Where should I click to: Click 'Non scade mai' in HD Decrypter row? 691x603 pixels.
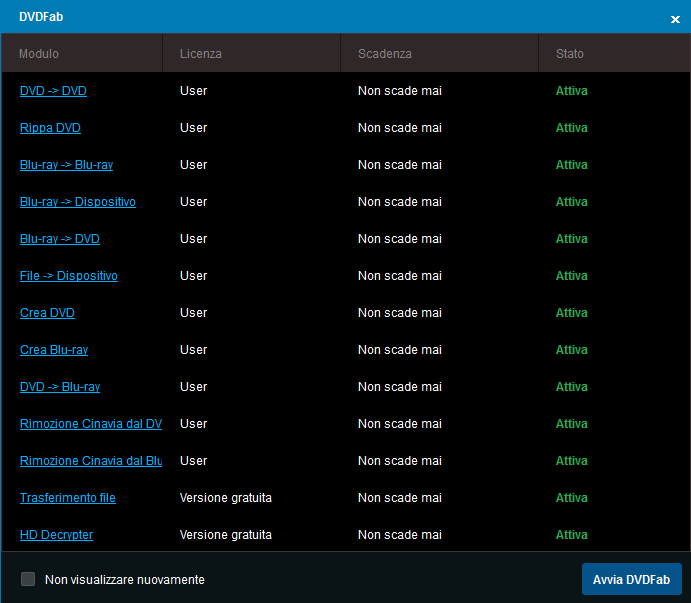pyautogui.click(x=400, y=535)
